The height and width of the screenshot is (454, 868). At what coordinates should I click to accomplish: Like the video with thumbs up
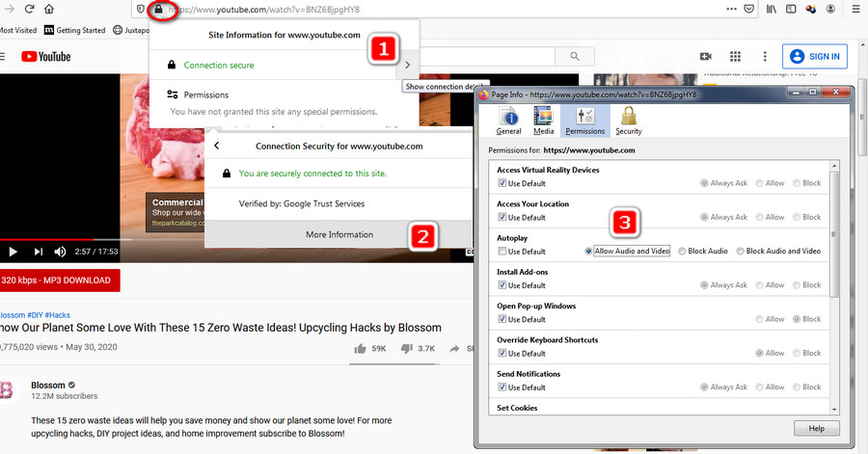coord(360,348)
